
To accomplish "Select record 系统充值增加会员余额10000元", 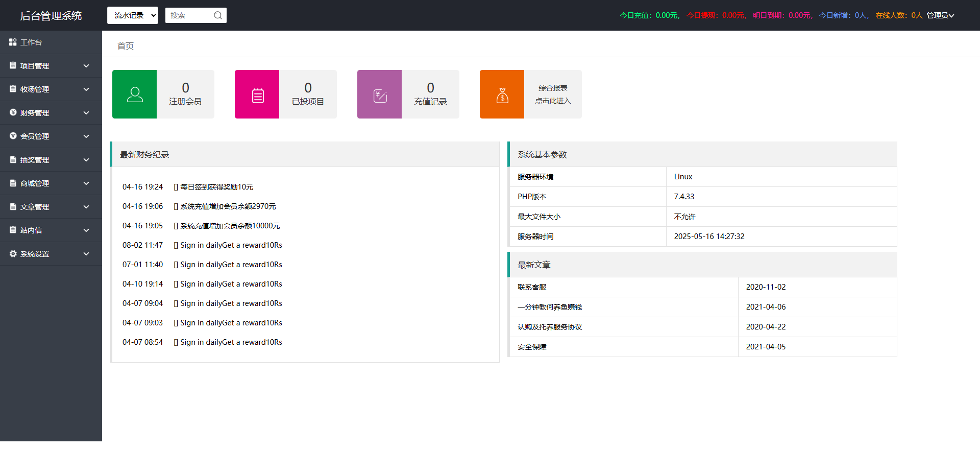I will (227, 226).
